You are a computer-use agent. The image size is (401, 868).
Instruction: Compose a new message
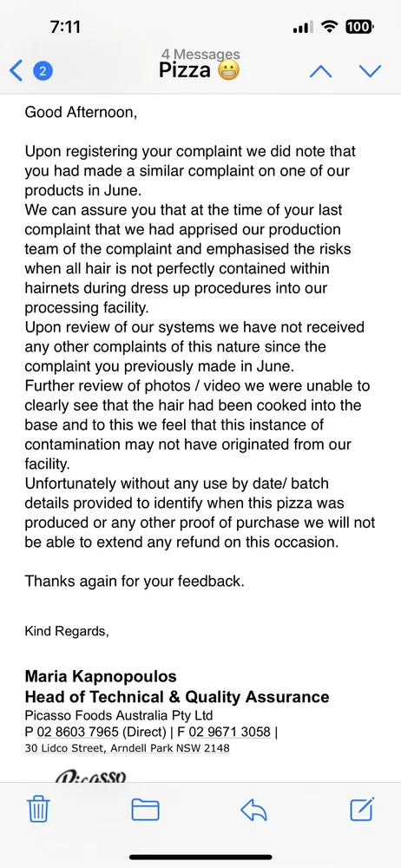(362, 809)
